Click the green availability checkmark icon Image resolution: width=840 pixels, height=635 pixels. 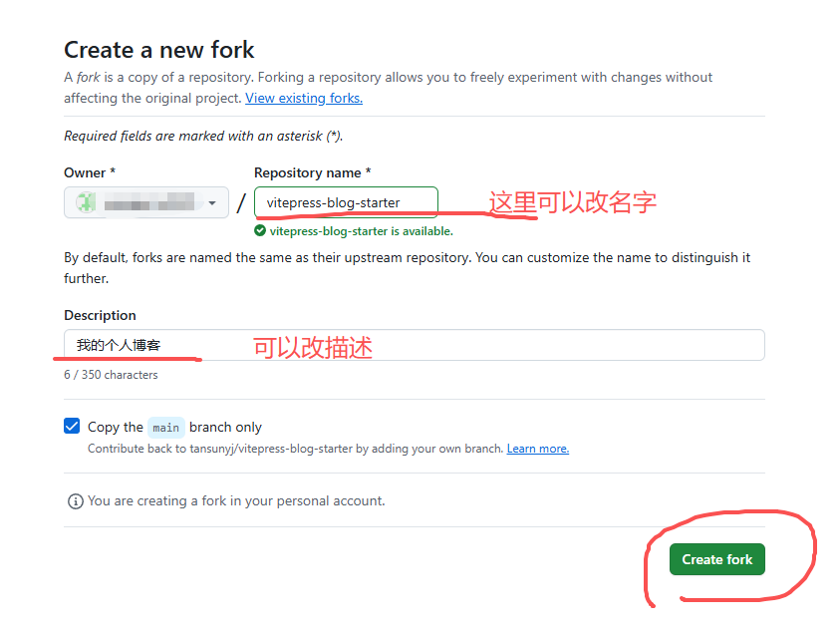(x=260, y=231)
